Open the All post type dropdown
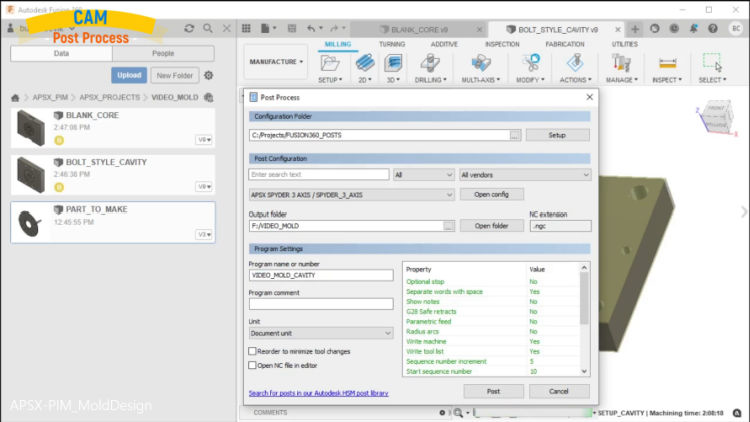The height and width of the screenshot is (422, 750). tap(423, 175)
